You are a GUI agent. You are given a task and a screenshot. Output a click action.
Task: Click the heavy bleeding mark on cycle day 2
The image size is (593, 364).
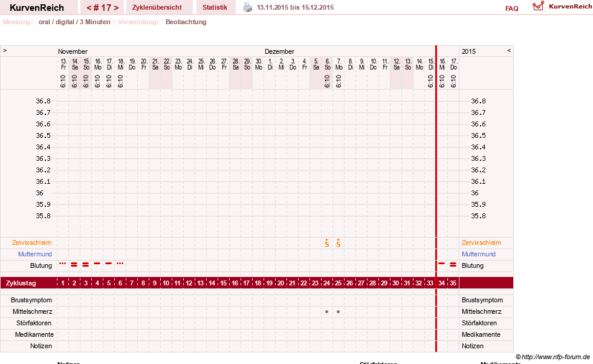pyautogui.click(x=74, y=264)
